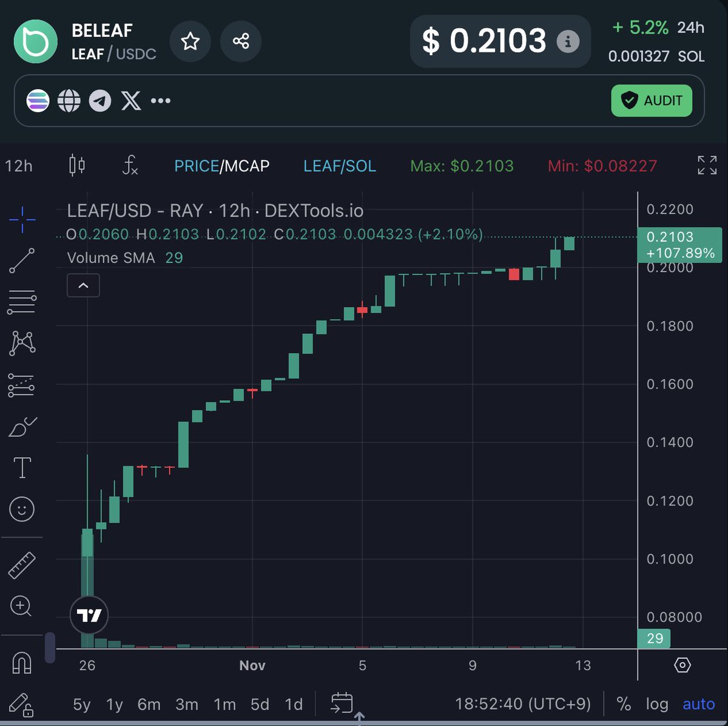This screenshot has width=728, height=726.
Task: Open the project website globe icon
Action: click(x=69, y=101)
